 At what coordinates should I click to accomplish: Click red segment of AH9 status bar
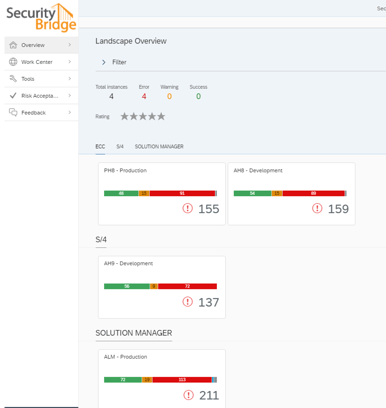pos(187,286)
